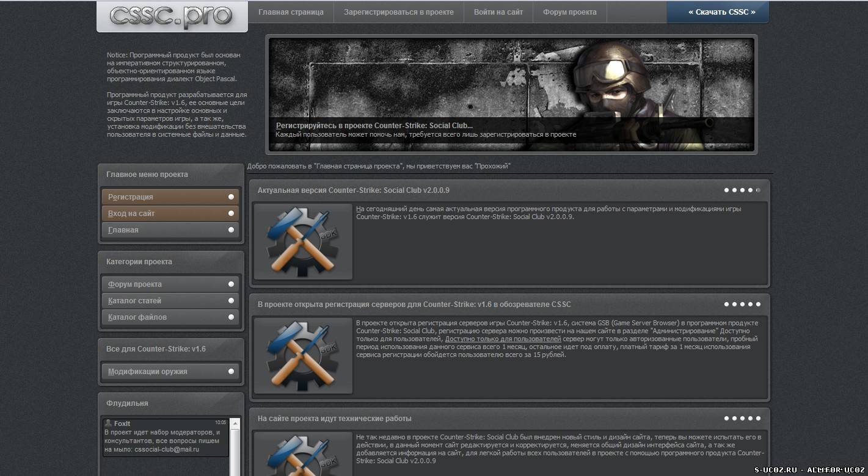Open the В проекте открыта регистрация серверов title
Image resolution: width=868 pixels, height=476 pixels.
pos(414,305)
